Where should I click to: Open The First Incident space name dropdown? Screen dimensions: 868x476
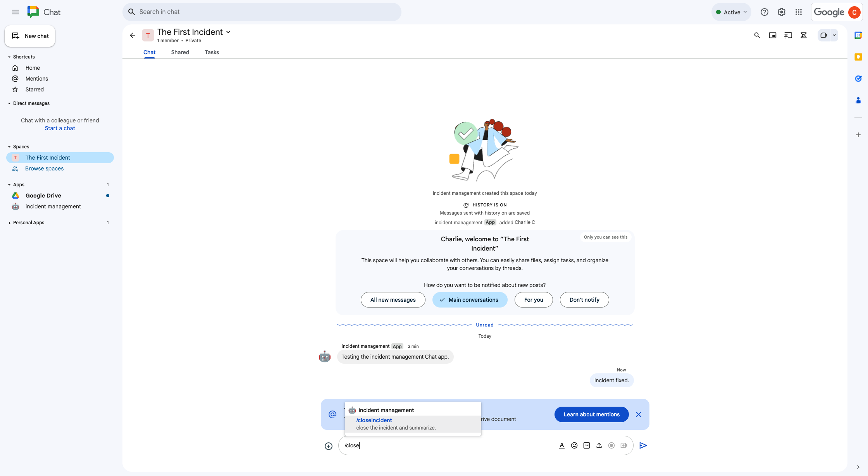(228, 32)
